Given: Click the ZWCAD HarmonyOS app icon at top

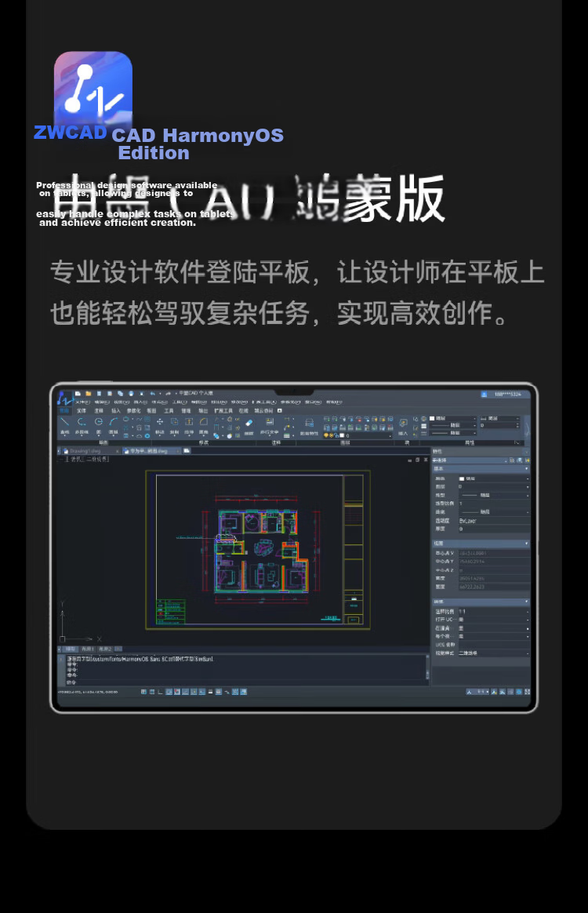Looking at the screenshot, I should point(93,90).
